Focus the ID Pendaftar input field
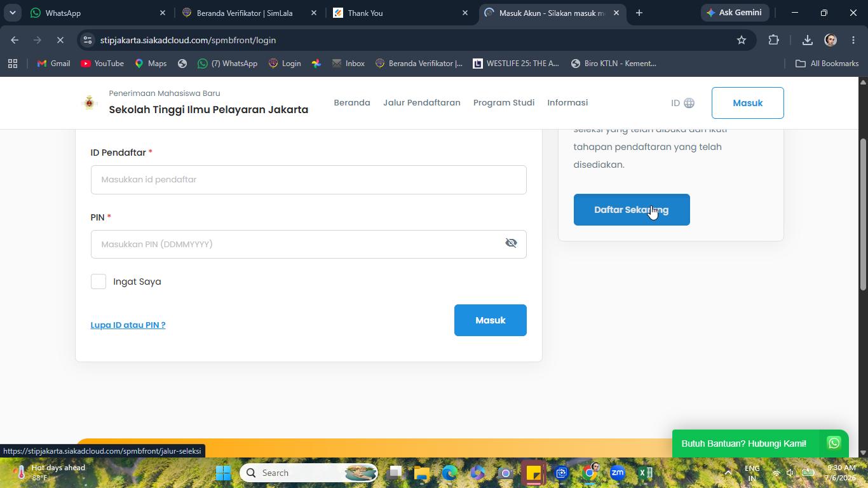Image resolution: width=868 pixels, height=488 pixels. [x=309, y=180]
